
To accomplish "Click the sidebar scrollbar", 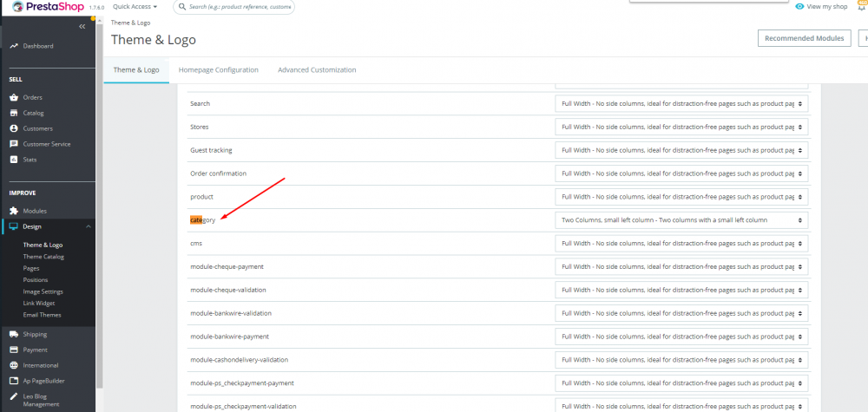I will click(99, 205).
